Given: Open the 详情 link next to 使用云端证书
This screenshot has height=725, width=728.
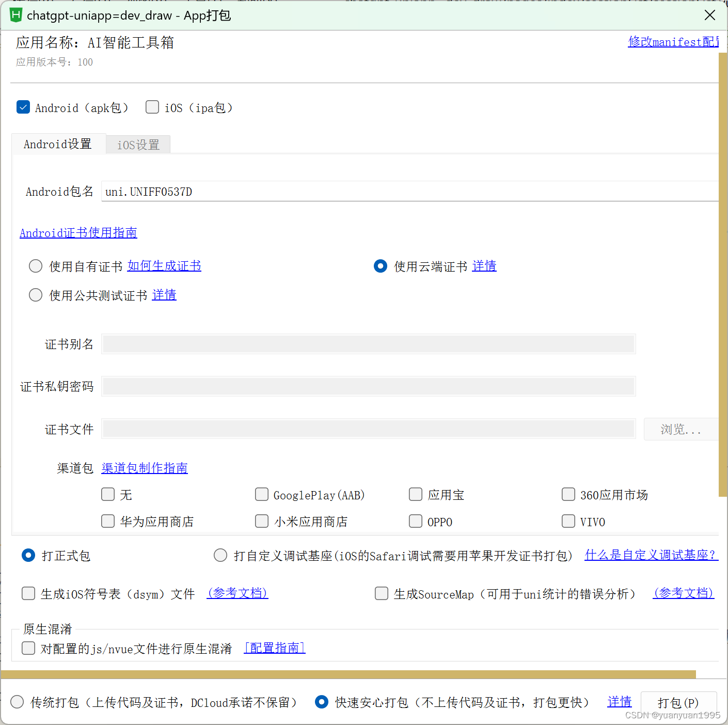Looking at the screenshot, I should (484, 266).
